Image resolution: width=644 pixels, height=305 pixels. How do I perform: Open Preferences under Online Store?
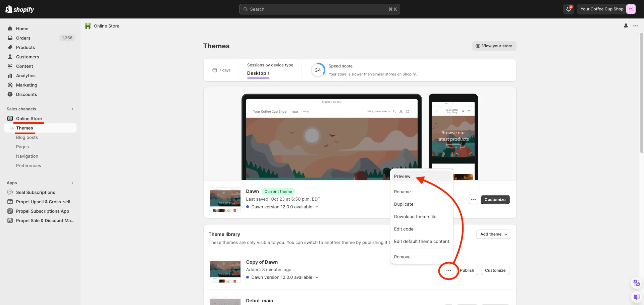[x=29, y=165]
